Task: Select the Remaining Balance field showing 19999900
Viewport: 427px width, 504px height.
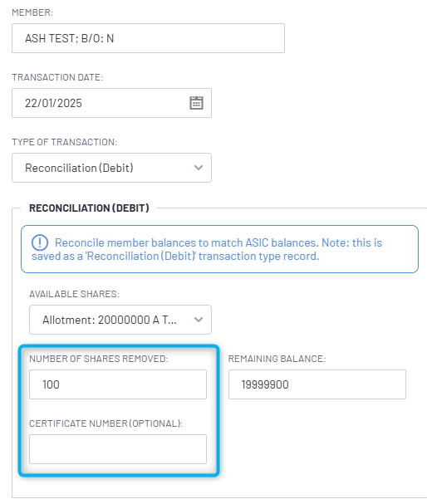Action: click(x=317, y=384)
